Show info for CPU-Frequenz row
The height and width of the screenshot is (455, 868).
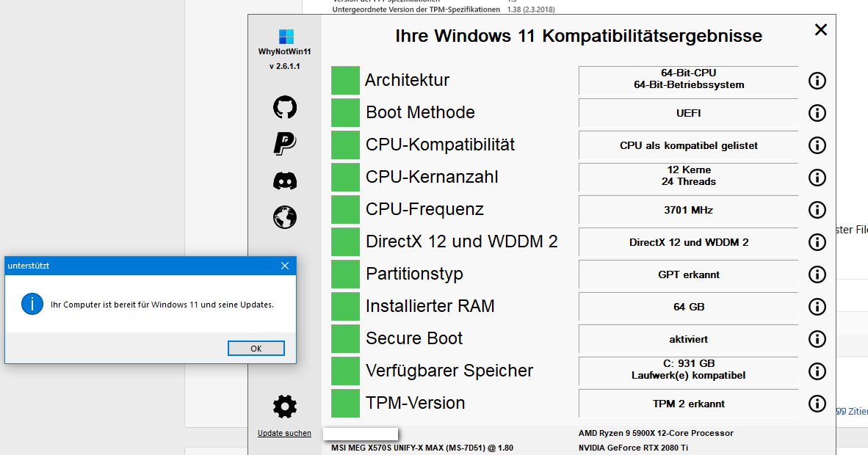[x=817, y=210]
